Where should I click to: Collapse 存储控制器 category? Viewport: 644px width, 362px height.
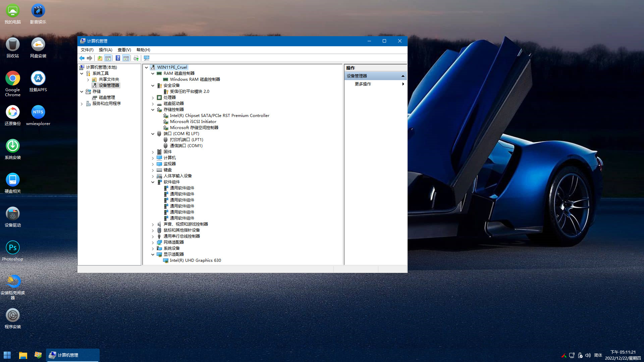pyautogui.click(x=153, y=110)
